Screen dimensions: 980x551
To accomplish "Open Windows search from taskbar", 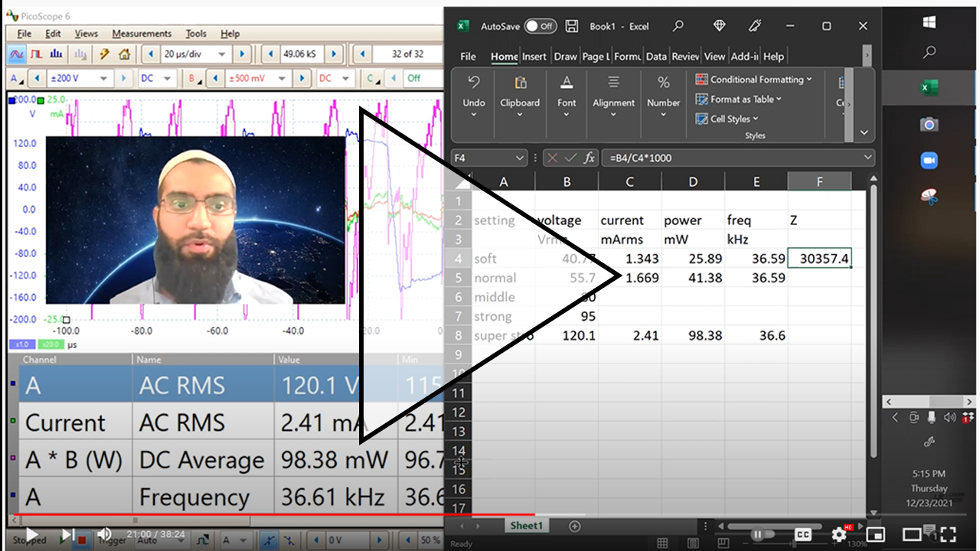I will [929, 53].
